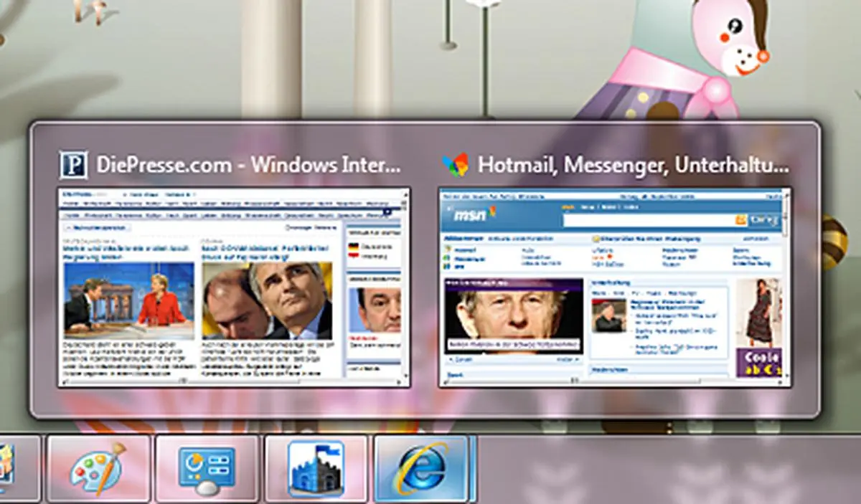Click the Unterhaltung section heading
The width and height of the screenshot is (861, 504).
[x=611, y=283]
